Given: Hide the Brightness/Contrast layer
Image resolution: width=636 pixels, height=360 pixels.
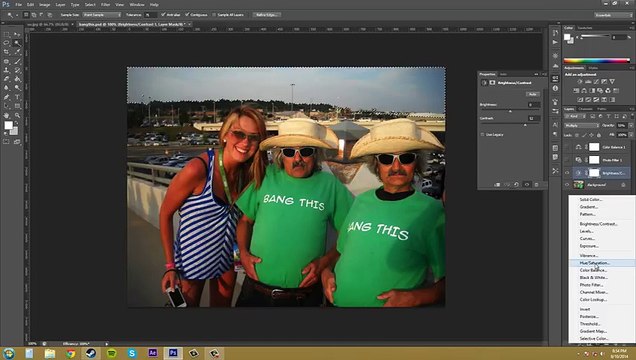Looking at the screenshot, I should [x=567, y=173].
